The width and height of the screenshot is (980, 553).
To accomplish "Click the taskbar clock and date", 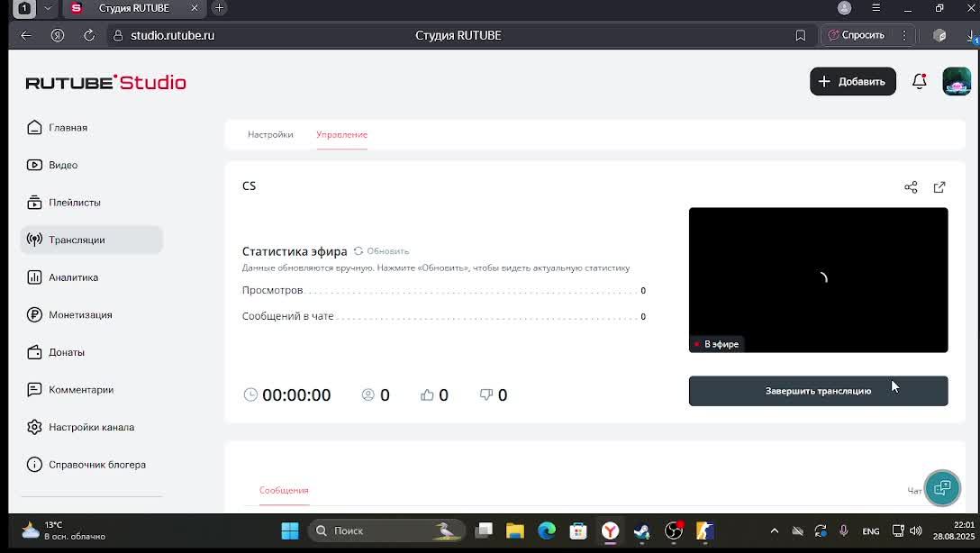I will click(x=954, y=530).
